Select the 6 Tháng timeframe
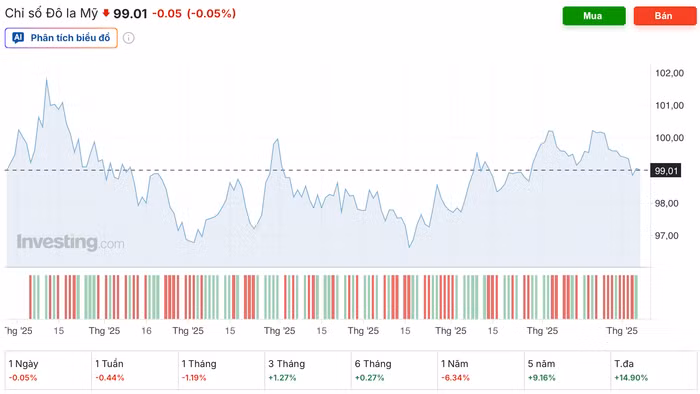Viewport: 700px width, 394px height. [394, 370]
